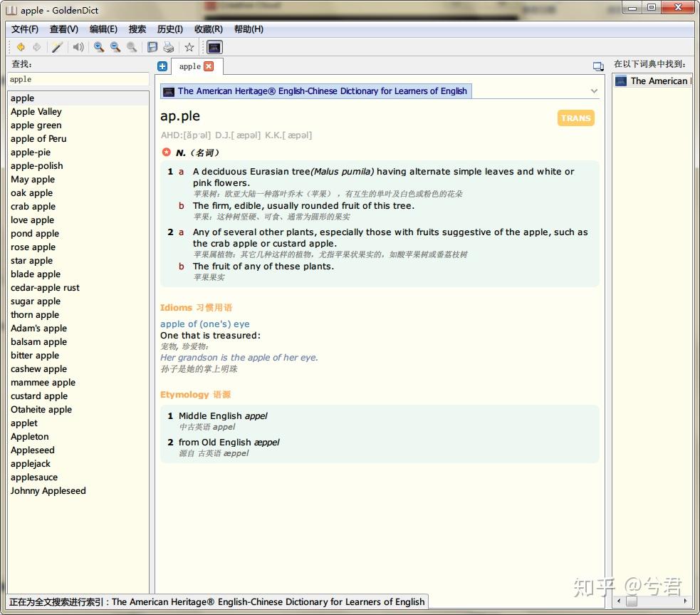Image resolution: width=700 pixels, height=615 pixels.
Task: Play pronunciation with the speaker icon
Action: [78, 47]
